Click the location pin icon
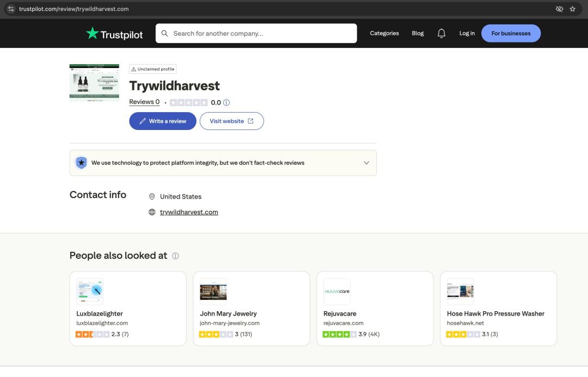The width and height of the screenshot is (588, 377). click(152, 197)
